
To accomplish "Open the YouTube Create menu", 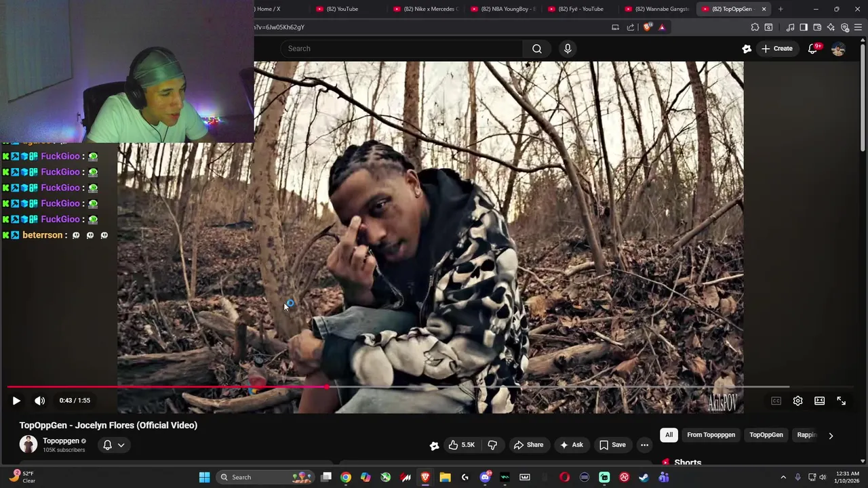I will (776, 49).
